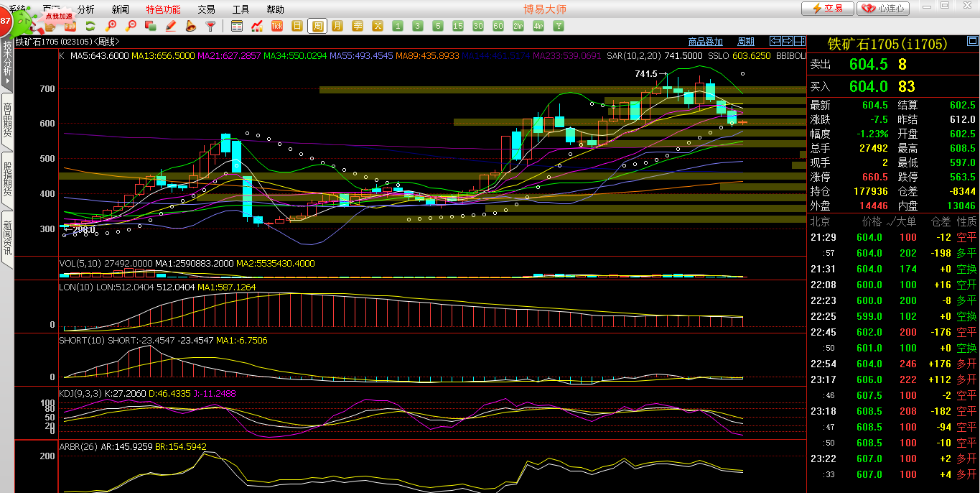Click the refresh arrows toolbar icon
This screenshot has height=493, width=980.
tap(90, 26)
